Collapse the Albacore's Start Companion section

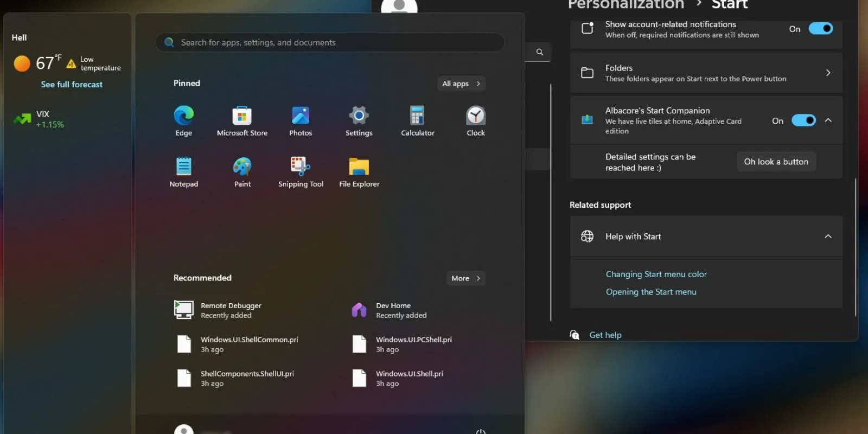pos(828,120)
